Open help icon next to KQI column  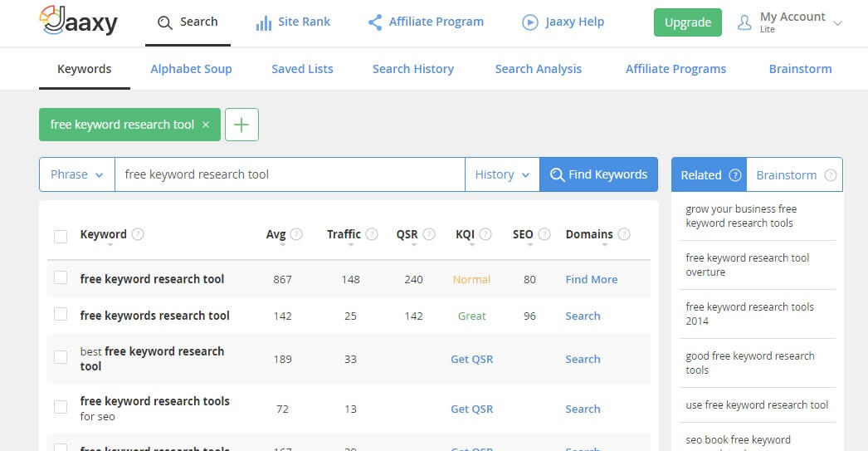485,234
